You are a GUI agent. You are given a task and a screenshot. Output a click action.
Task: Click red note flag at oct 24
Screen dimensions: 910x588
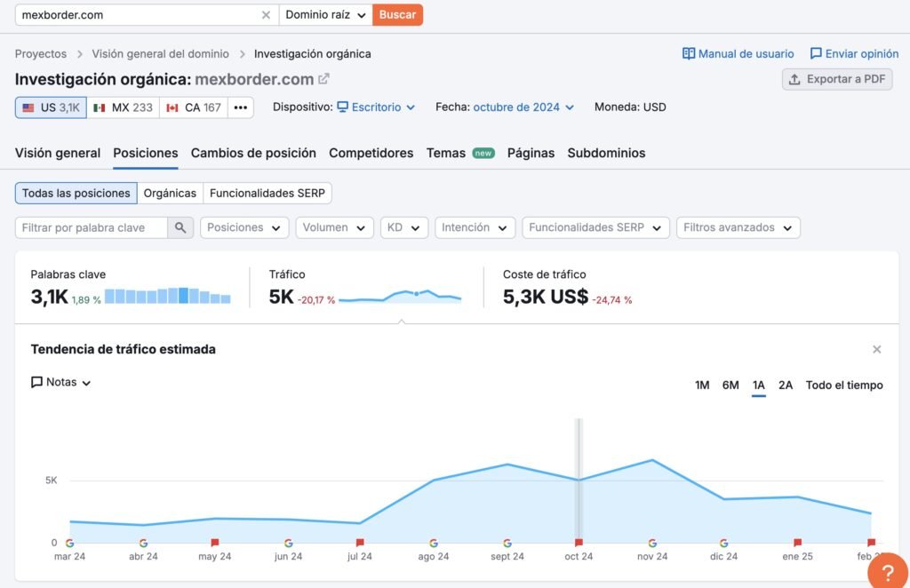[579, 543]
